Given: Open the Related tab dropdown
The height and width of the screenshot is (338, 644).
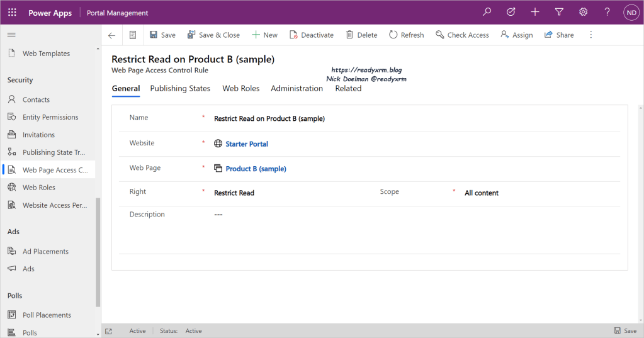Looking at the screenshot, I should 348,89.
